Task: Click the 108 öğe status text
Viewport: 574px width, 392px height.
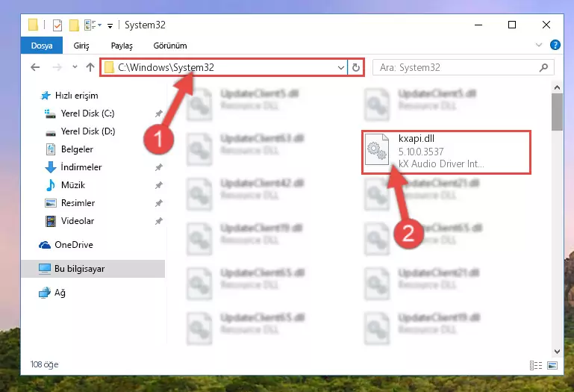Action: [44, 364]
